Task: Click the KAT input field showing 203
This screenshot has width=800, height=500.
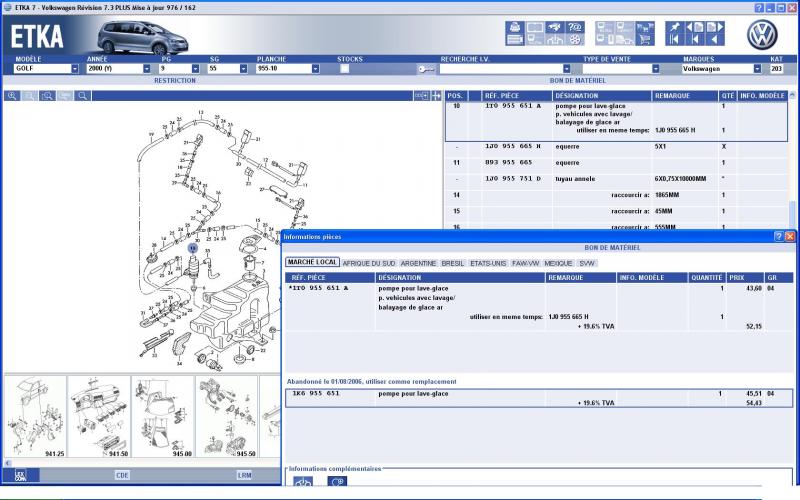Action: point(777,69)
